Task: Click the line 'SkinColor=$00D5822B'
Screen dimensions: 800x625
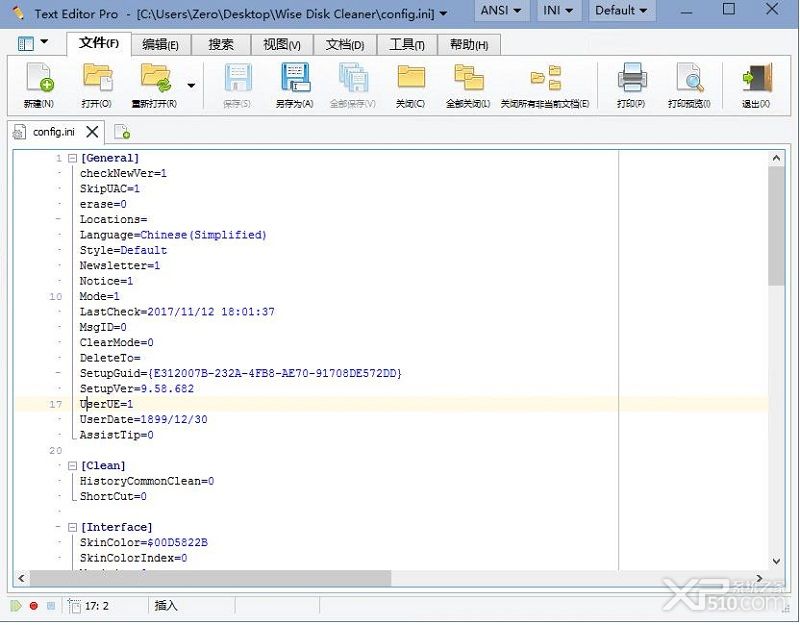Action: click(143, 542)
